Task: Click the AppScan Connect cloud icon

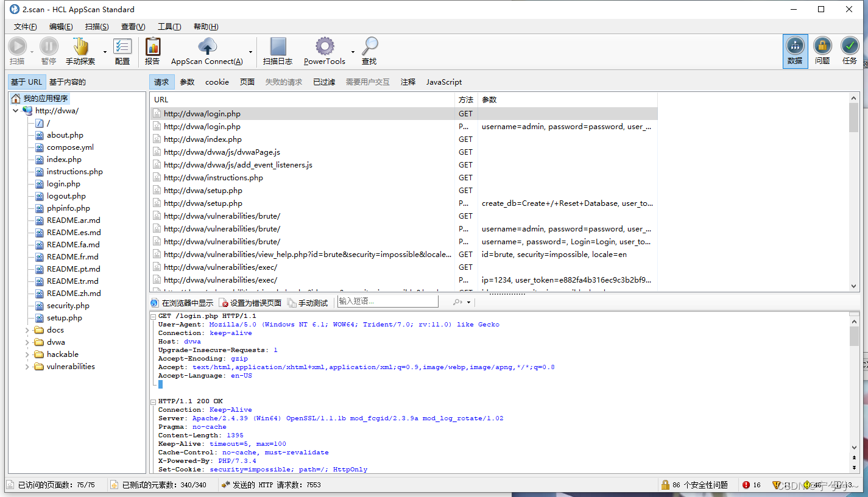Action: [x=207, y=46]
